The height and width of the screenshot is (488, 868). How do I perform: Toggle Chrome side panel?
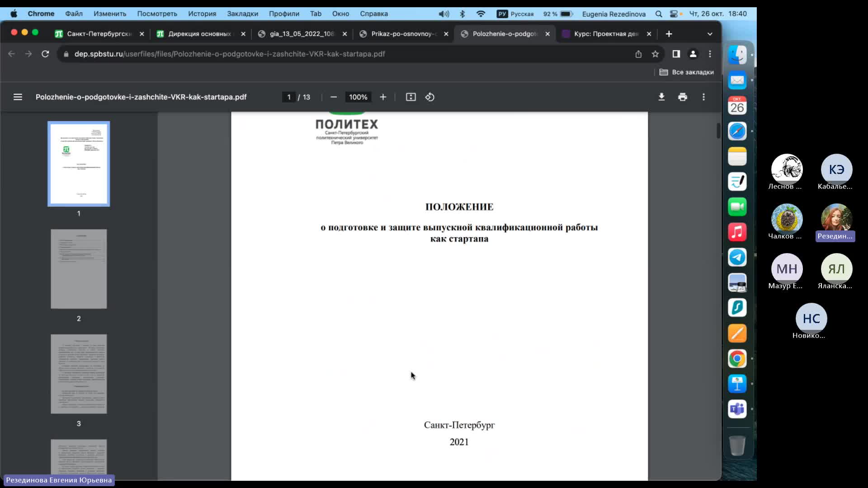coord(676,54)
